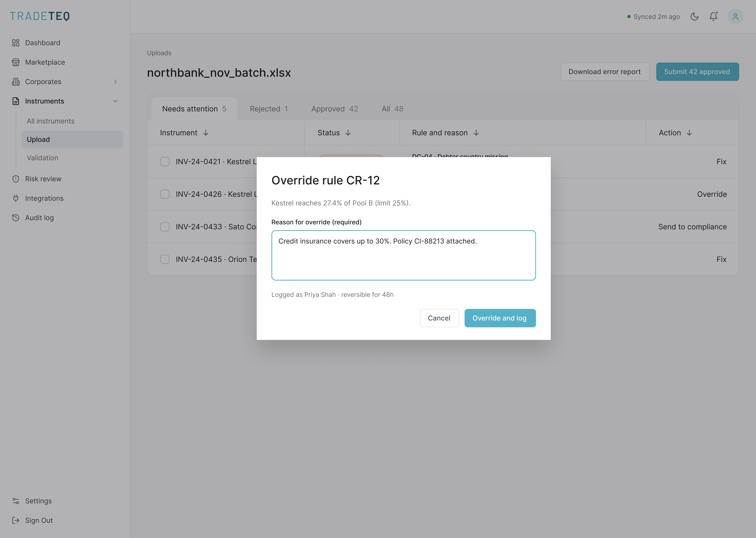This screenshot has width=756, height=538.
Task: Focus the Reason for override text area
Action: tap(403, 255)
